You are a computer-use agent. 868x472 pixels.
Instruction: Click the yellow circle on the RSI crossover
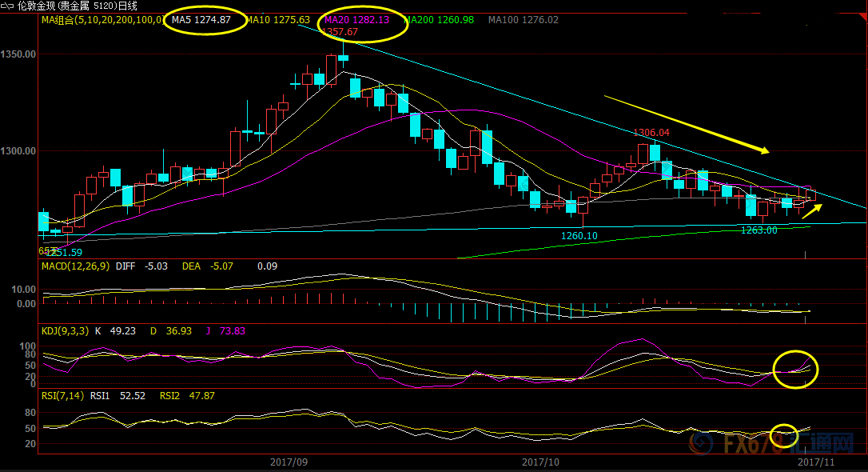(786, 433)
